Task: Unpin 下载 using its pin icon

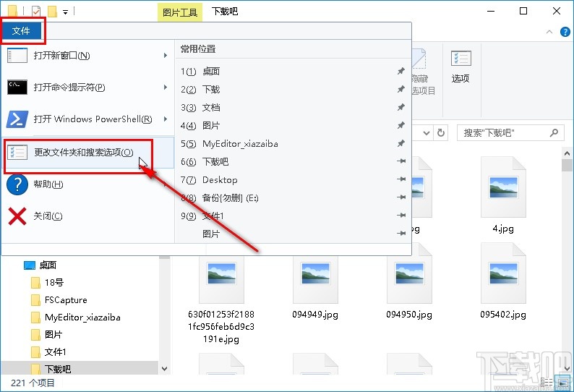Action: [x=401, y=89]
